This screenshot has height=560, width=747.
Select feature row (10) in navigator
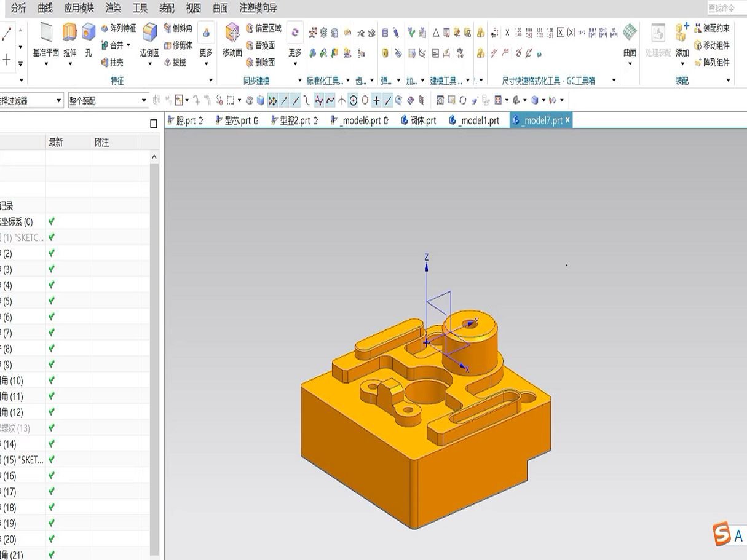tap(75, 381)
